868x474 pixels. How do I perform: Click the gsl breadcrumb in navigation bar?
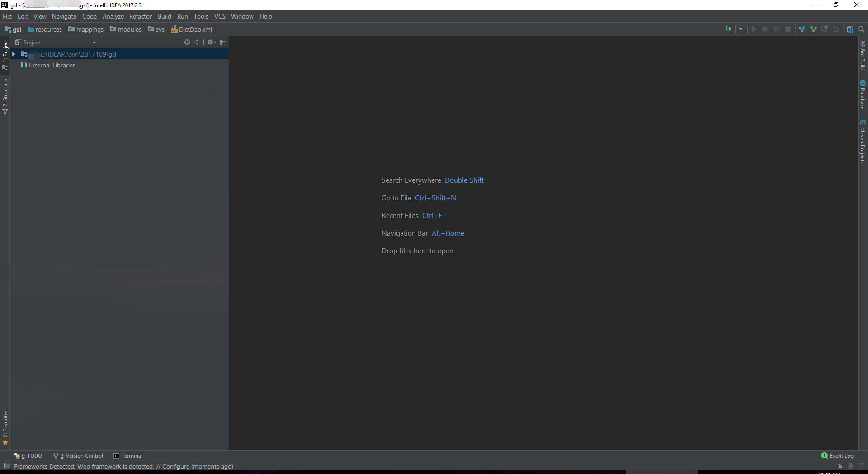tap(13, 29)
